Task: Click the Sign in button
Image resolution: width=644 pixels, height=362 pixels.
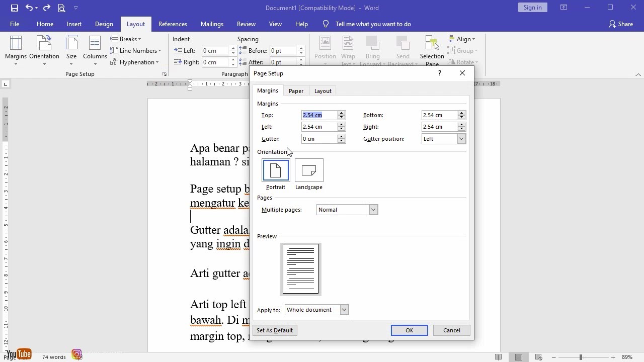Action: tap(532, 8)
